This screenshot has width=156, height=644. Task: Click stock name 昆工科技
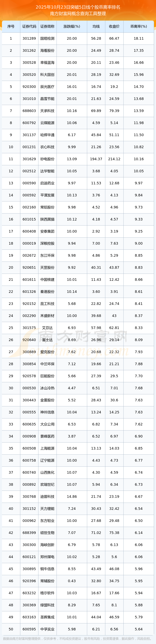tap(47, 304)
